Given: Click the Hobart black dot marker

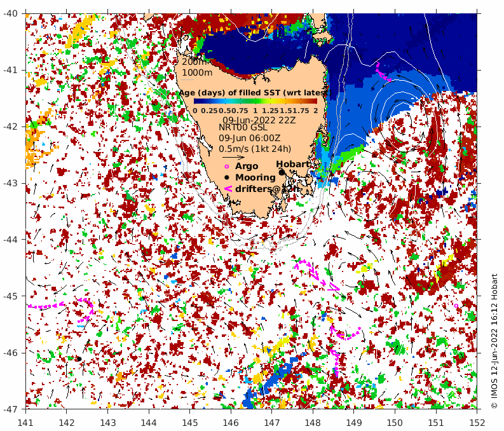Looking at the screenshot, I should pyautogui.click(x=282, y=173).
